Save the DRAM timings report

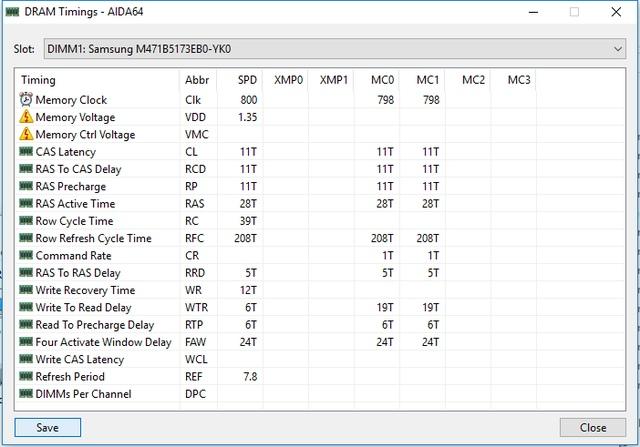(48, 427)
